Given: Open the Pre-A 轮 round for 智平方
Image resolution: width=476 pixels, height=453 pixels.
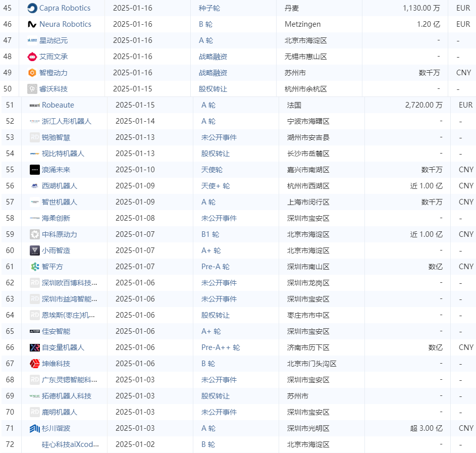Looking at the screenshot, I should (x=216, y=267).
